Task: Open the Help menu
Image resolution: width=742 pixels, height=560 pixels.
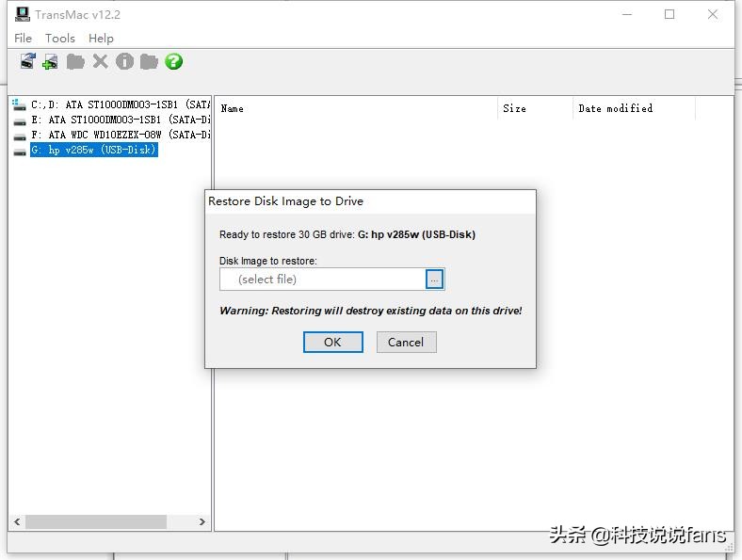Action: (101, 39)
